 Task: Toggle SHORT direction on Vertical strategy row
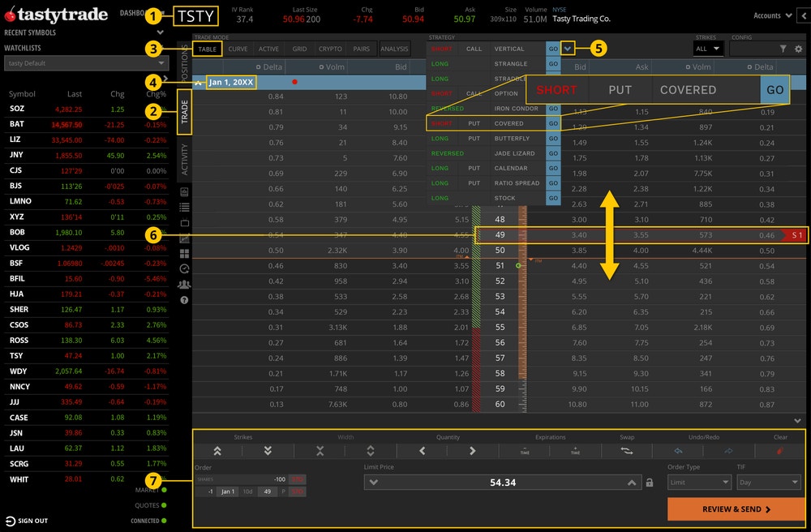pyautogui.click(x=441, y=49)
